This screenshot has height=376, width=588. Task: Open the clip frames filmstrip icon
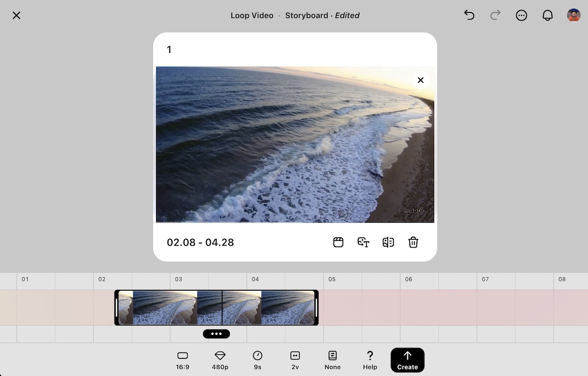point(338,242)
